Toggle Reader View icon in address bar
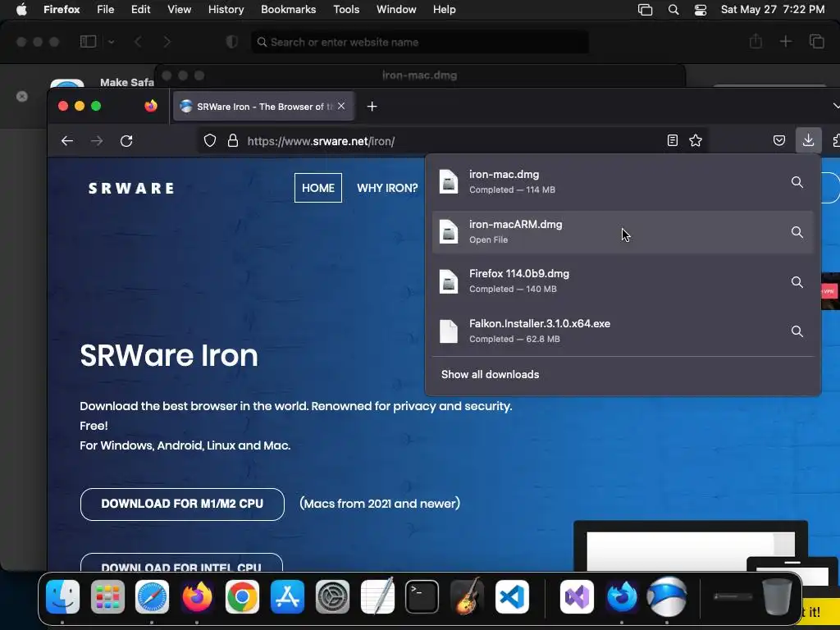The width and height of the screenshot is (840, 630). coord(673,140)
